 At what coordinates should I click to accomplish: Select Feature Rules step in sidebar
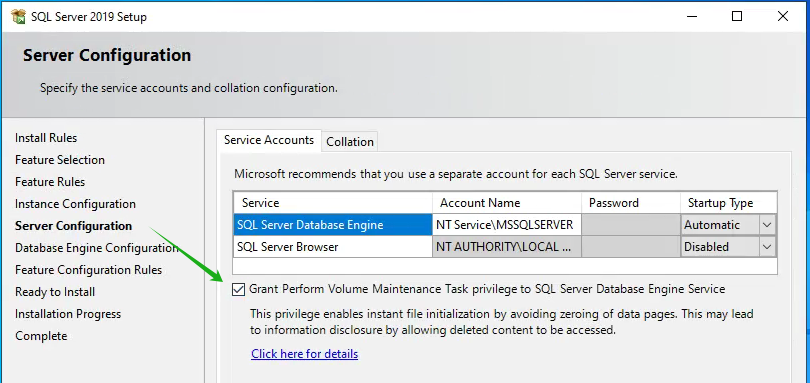(x=50, y=182)
